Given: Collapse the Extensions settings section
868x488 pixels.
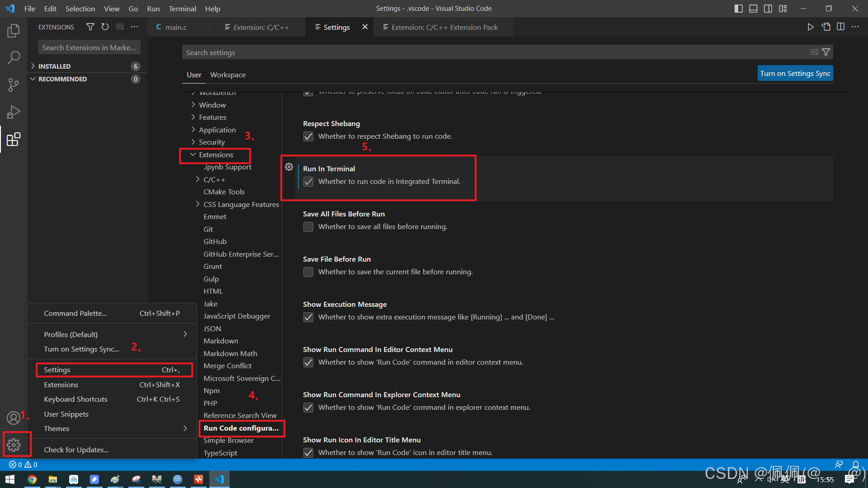Looking at the screenshot, I should pos(193,155).
